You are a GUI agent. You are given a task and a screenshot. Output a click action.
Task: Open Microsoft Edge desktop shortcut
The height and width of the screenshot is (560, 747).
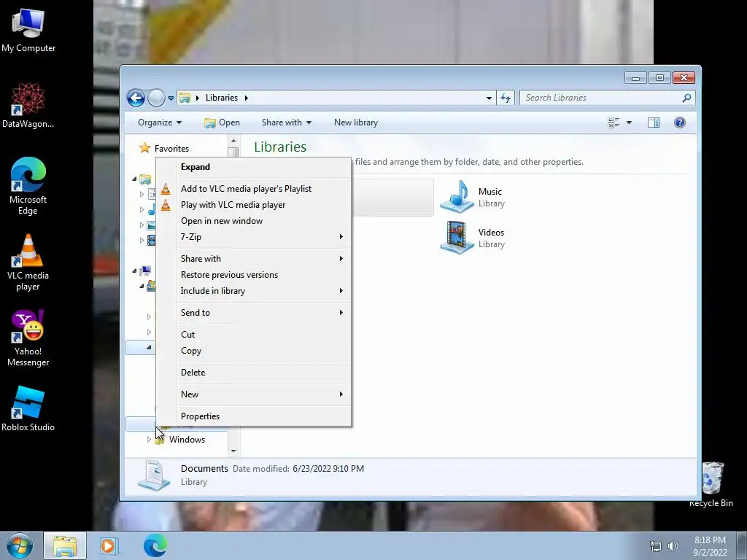pos(28,186)
